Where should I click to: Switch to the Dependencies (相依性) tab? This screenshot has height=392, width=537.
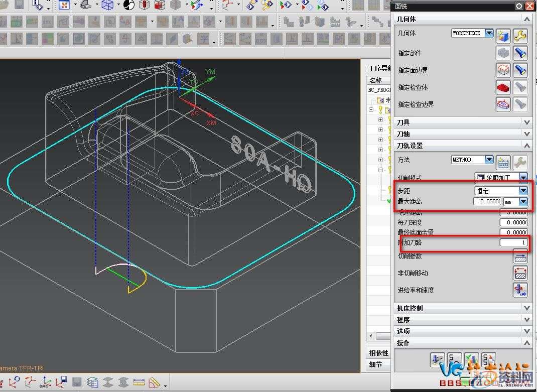click(379, 353)
